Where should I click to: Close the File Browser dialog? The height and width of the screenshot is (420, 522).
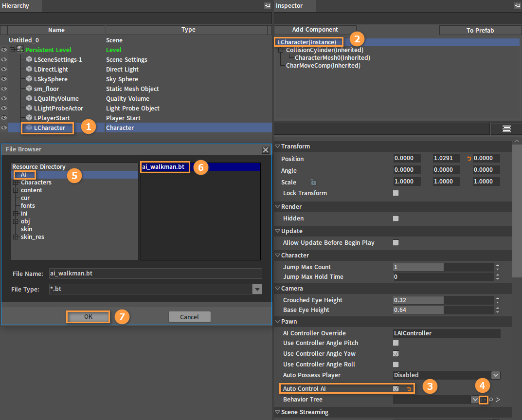point(265,150)
